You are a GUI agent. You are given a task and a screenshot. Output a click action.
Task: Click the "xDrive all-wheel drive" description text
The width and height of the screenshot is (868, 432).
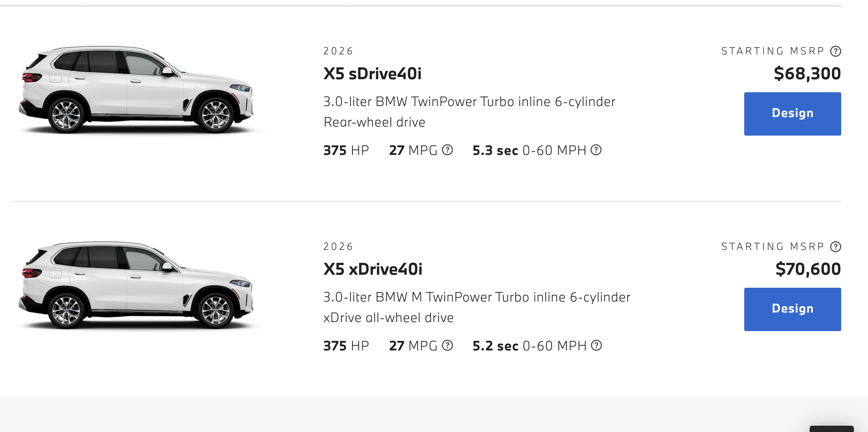click(388, 318)
